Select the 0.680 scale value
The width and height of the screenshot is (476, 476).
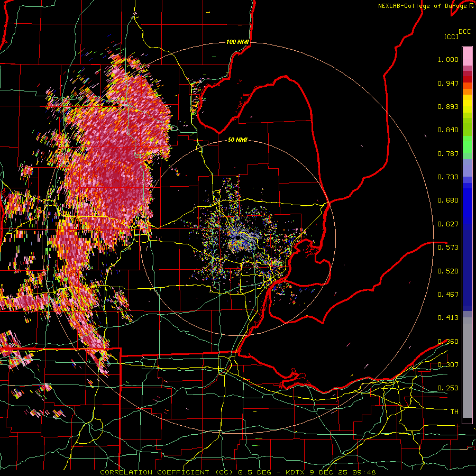(448, 200)
